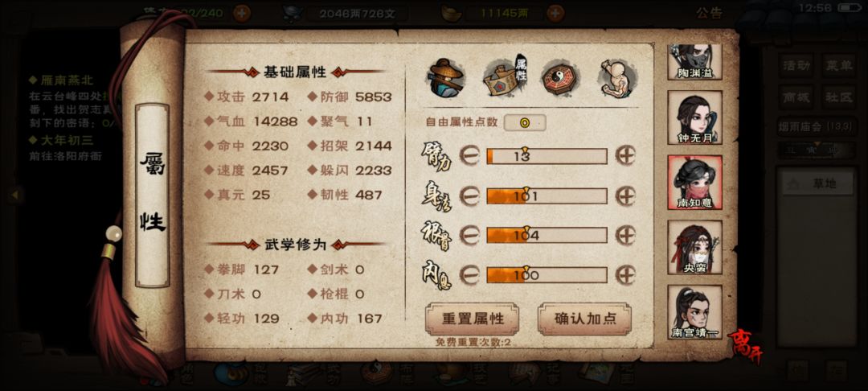Click 确认加点 confirm button
This screenshot has height=391, width=868.
(584, 319)
